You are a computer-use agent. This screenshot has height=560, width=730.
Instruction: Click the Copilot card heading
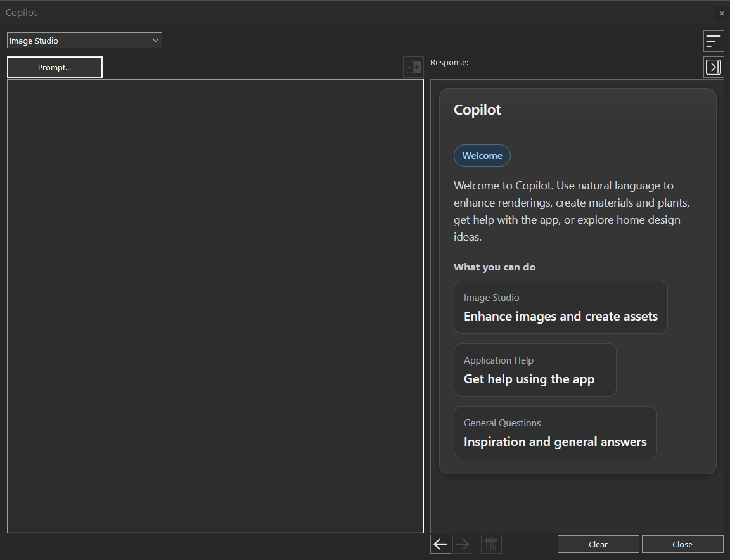pos(477,110)
